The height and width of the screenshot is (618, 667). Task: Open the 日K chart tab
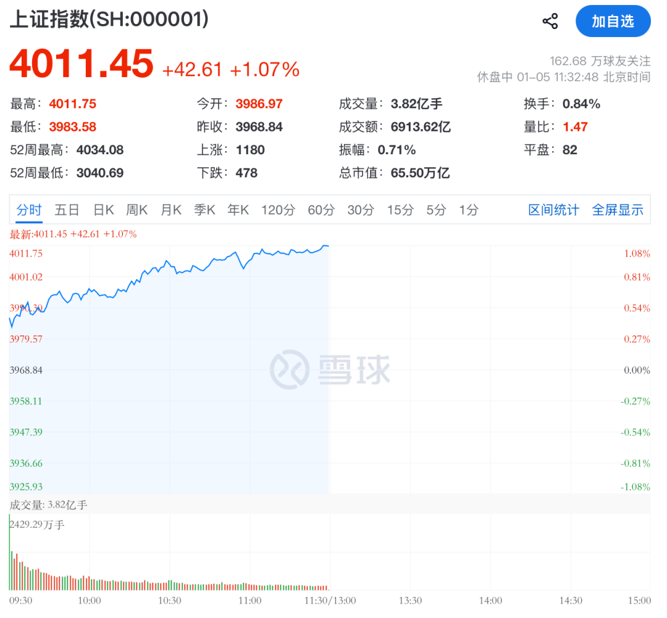pos(103,210)
